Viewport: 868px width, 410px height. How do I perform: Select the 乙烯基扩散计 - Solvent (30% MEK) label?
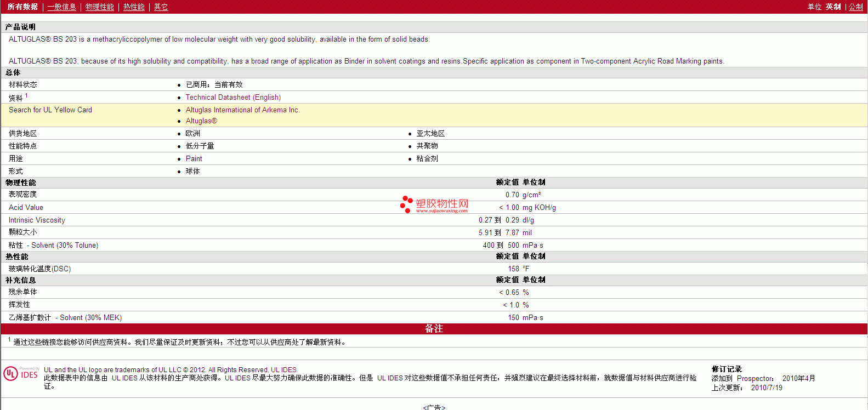coord(65,317)
